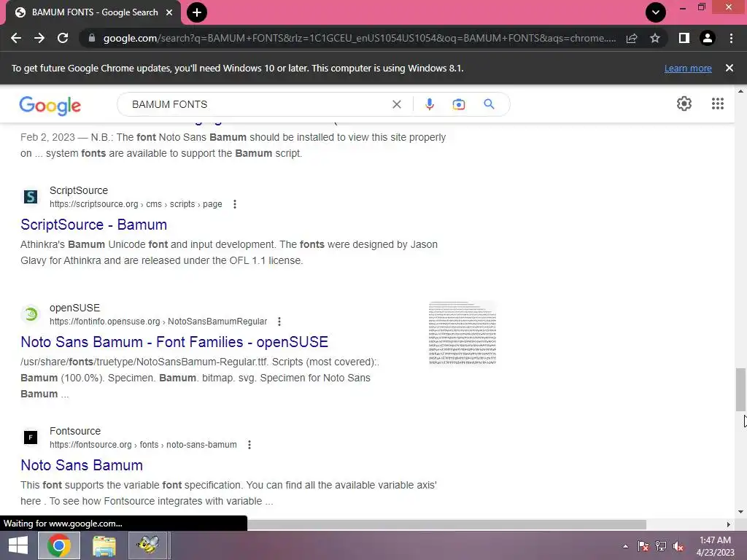This screenshot has height=560, width=747.
Task: Open clock showing 1:47 AM
Action: point(715,546)
